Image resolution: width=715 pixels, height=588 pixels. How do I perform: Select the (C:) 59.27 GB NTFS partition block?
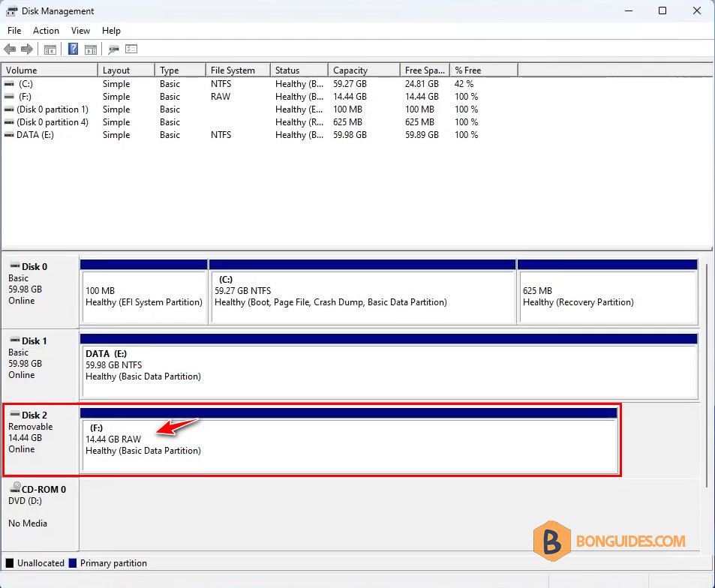(x=362, y=292)
